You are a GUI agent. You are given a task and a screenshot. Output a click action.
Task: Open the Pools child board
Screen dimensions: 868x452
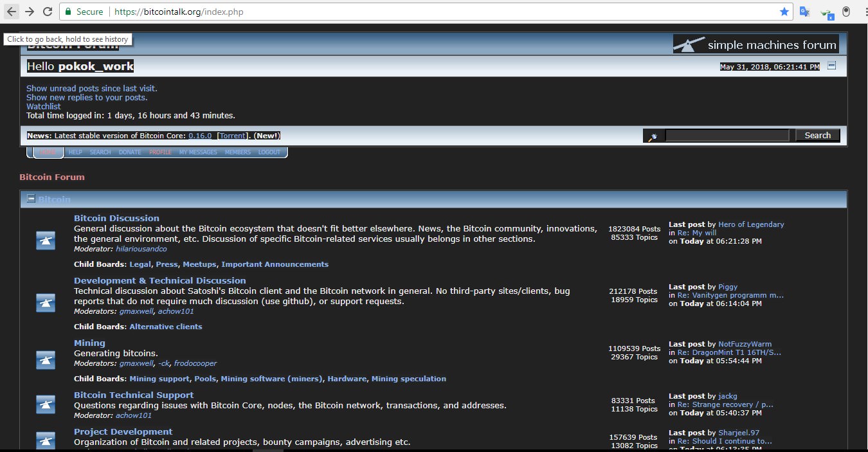pyautogui.click(x=205, y=379)
